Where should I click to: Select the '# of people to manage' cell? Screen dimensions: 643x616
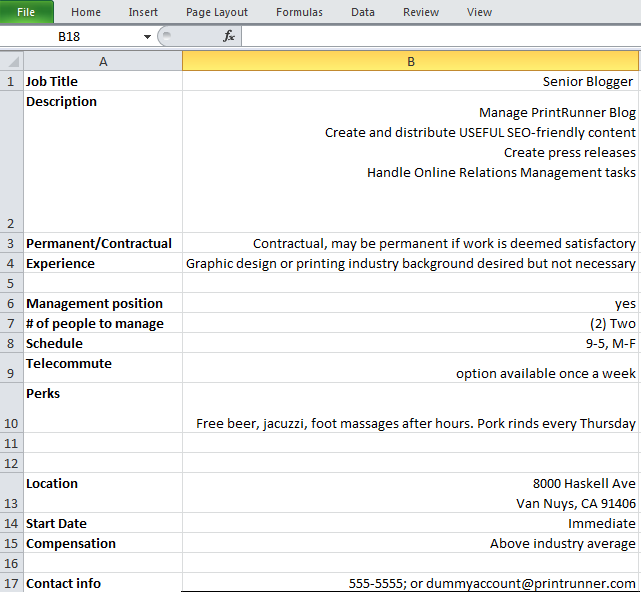103,323
